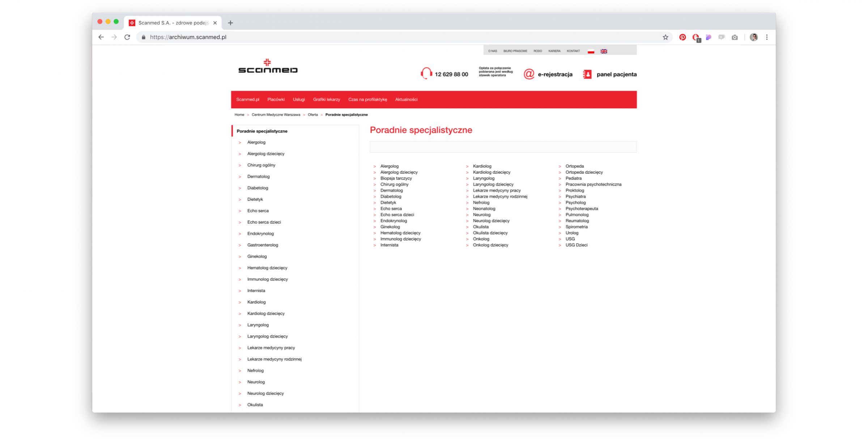Open Gastroenterolog in the sidebar
The image size is (868, 439).
tap(263, 245)
